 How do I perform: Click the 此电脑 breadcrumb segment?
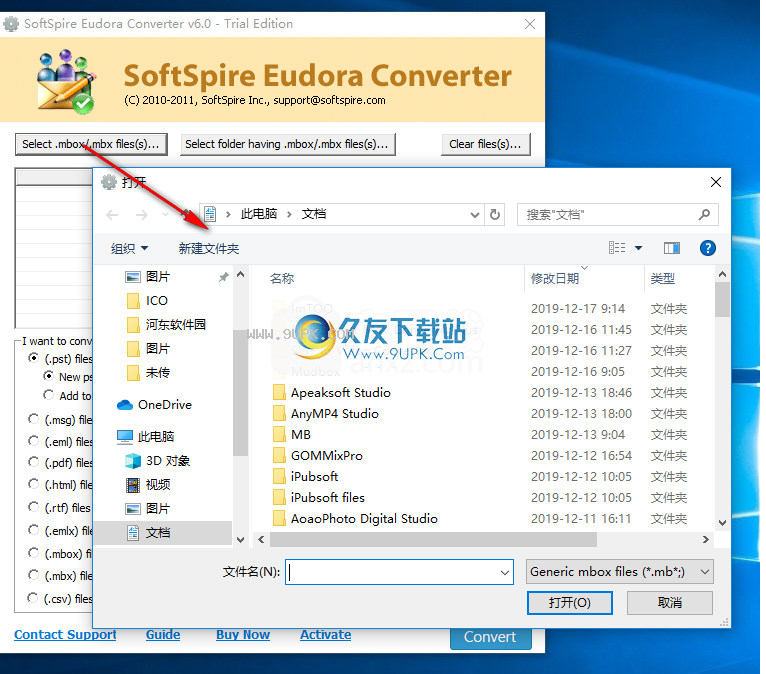259,214
